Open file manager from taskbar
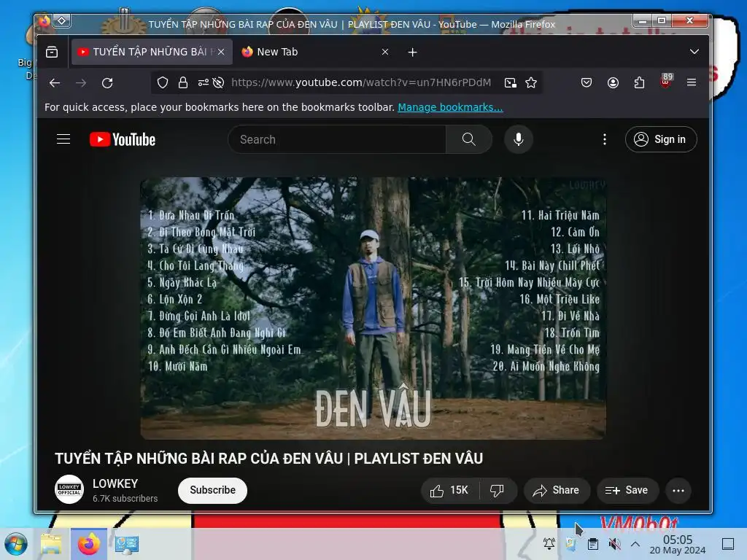 (52, 544)
